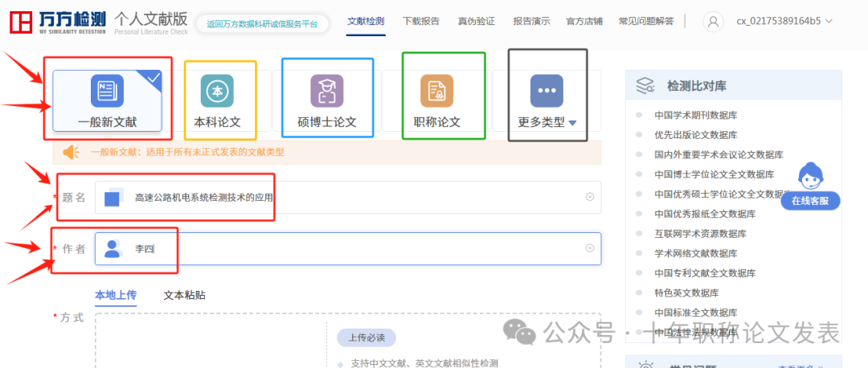
Task: Click 返回万方数据科研诚信服务平台 button
Action: tap(261, 24)
